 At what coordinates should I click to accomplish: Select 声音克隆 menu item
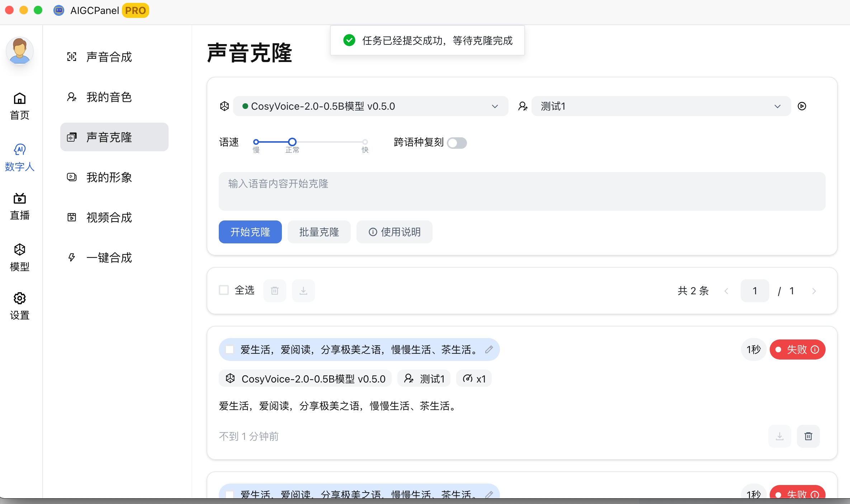pos(114,137)
